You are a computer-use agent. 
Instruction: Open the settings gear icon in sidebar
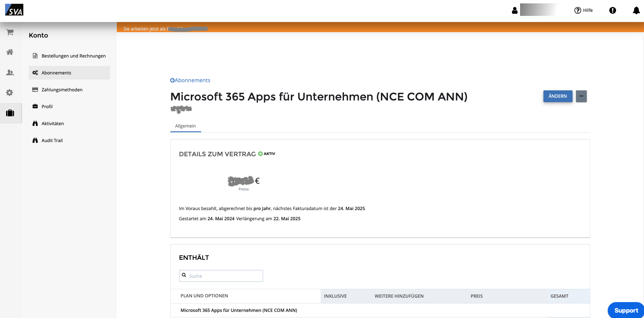(10, 93)
